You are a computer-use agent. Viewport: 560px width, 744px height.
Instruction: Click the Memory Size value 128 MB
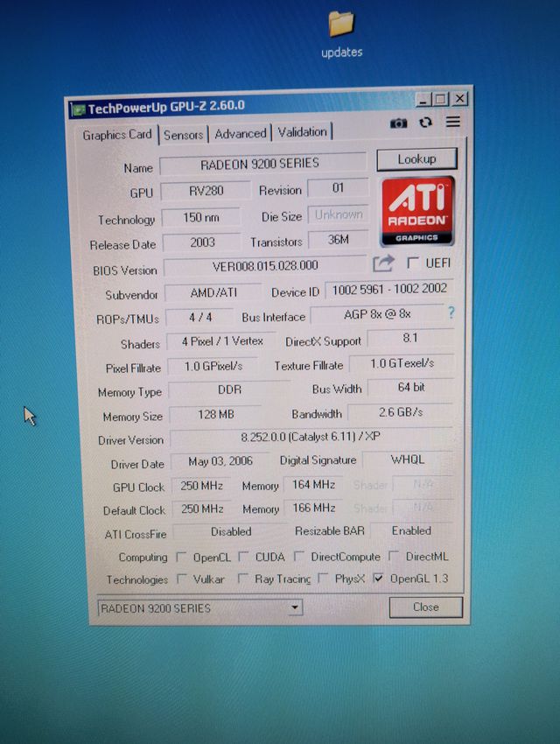click(x=216, y=414)
